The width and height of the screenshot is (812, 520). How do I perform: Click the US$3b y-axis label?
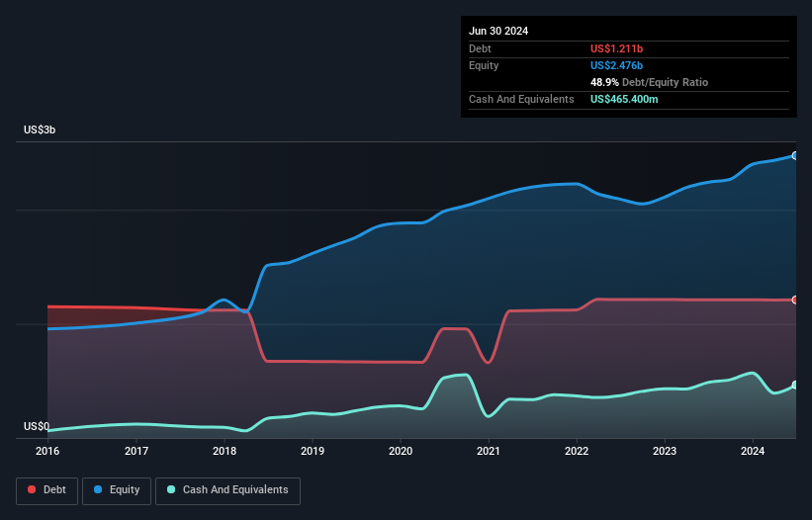pos(40,130)
